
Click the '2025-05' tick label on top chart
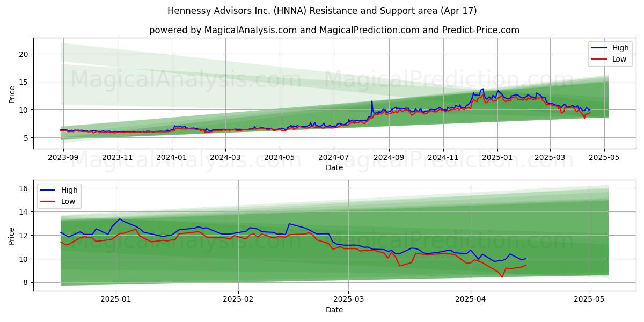point(604,158)
